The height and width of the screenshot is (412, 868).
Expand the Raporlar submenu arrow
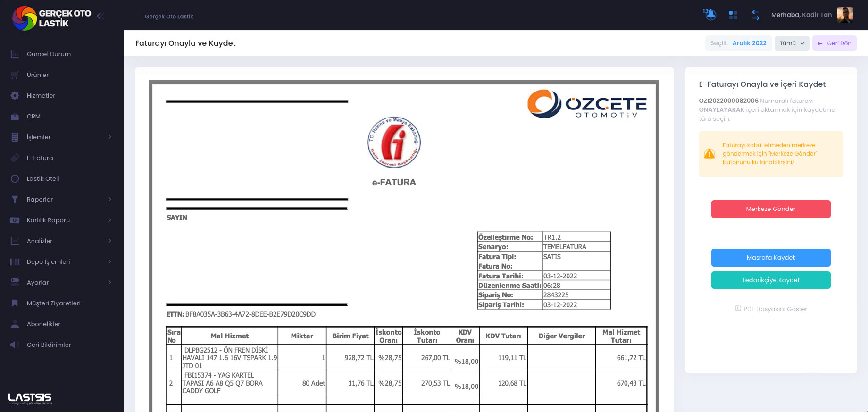click(x=110, y=199)
